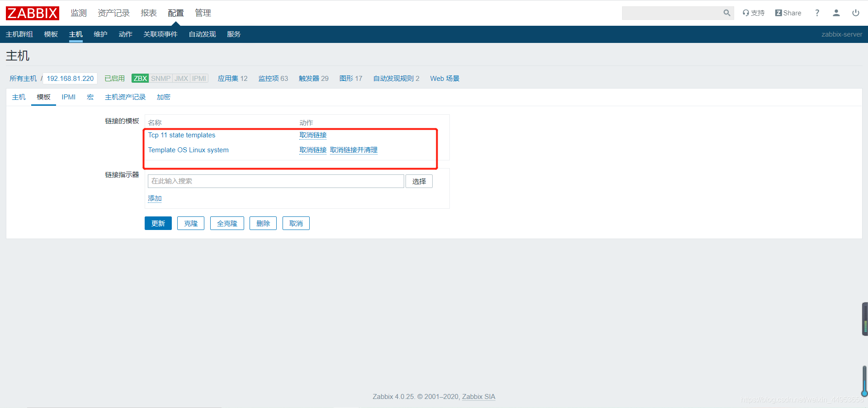Image resolution: width=868 pixels, height=408 pixels.
Task: Open the 报表 top menu
Action: pos(149,13)
